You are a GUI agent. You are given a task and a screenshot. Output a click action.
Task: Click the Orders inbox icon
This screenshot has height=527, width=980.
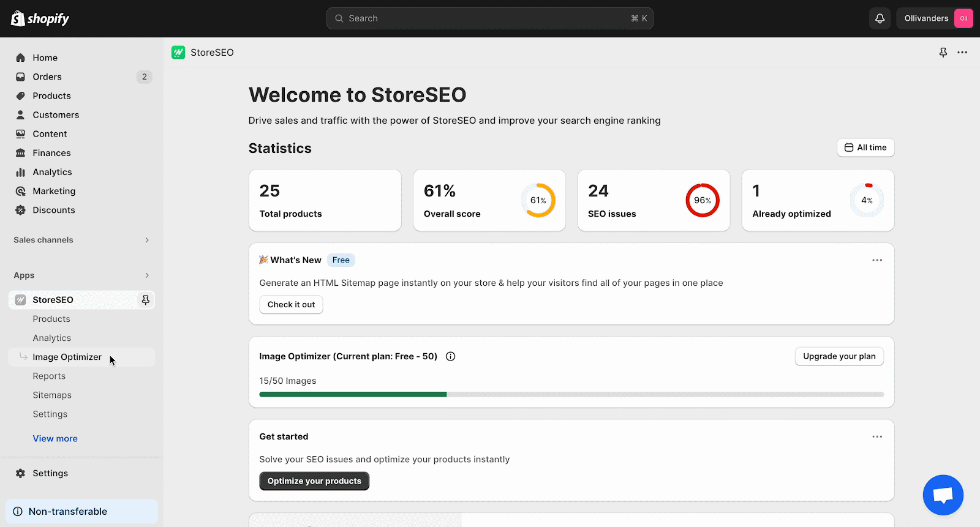pyautogui.click(x=20, y=77)
